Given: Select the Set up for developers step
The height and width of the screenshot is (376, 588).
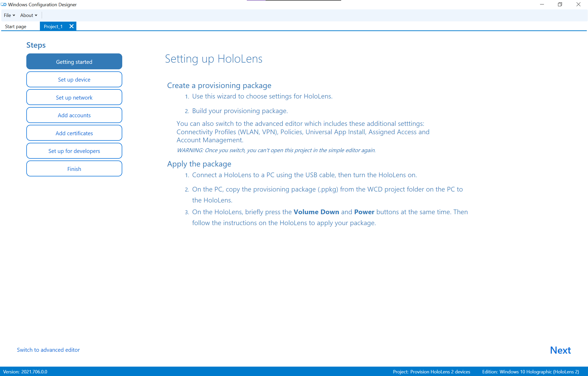Looking at the screenshot, I should [x=74, y=151].
